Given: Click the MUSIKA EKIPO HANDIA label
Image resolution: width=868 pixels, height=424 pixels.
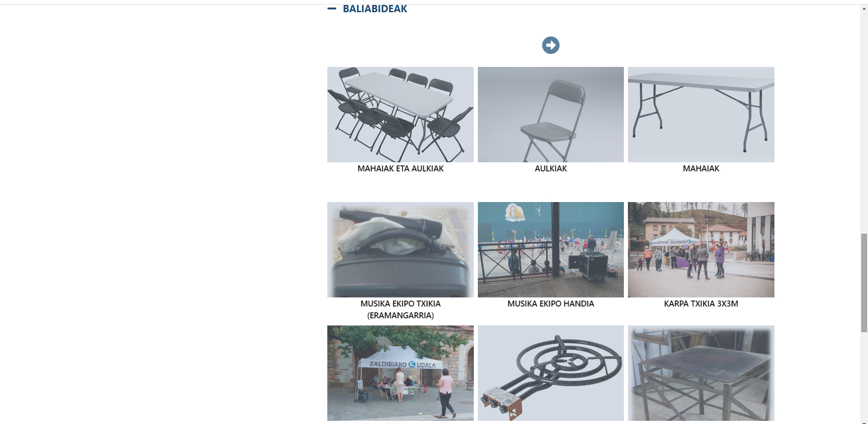Looking at the screenshot, I should coord(551,304).
